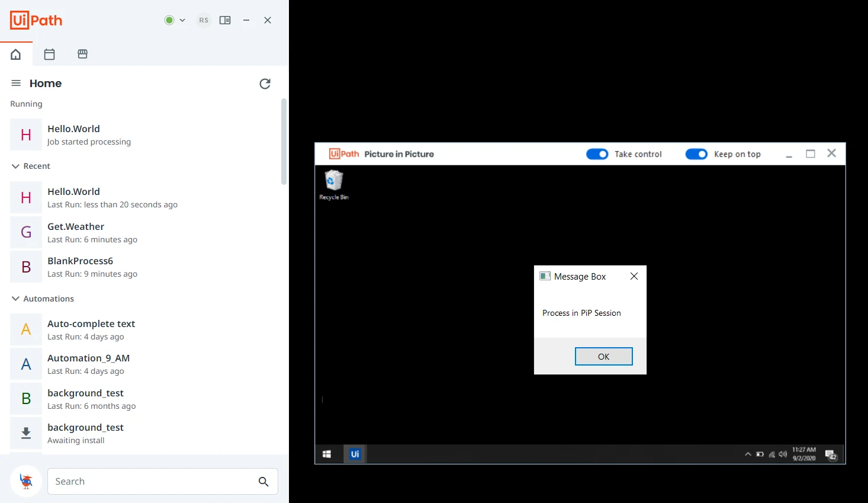Image resolution: width=868 pixels, height=503 pixels.
Task: Open the robot assistant avatar
Action: click(26, 481)
